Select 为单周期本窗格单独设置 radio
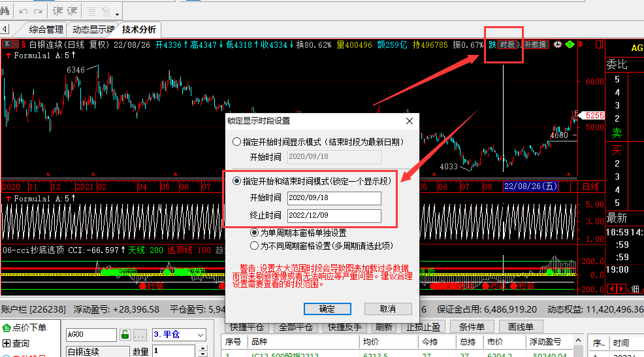Viewport: 644px width, 357px height. coord(254,233)
